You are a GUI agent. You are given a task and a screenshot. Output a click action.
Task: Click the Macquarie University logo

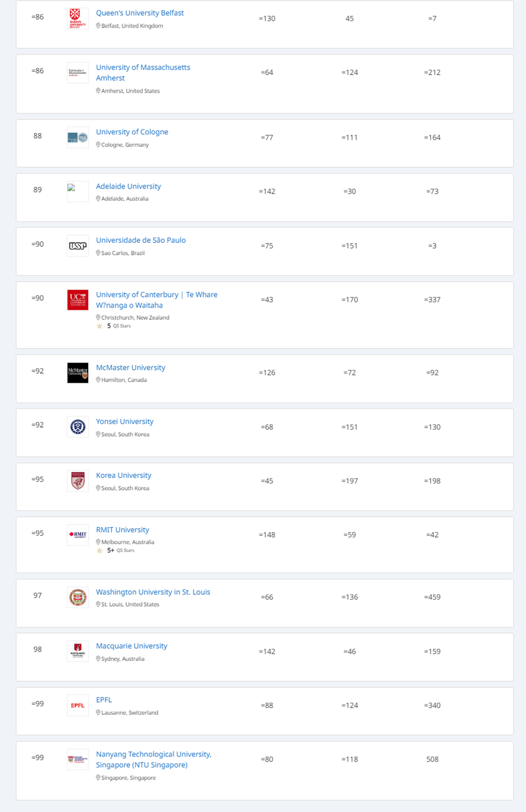pos(77,652)
